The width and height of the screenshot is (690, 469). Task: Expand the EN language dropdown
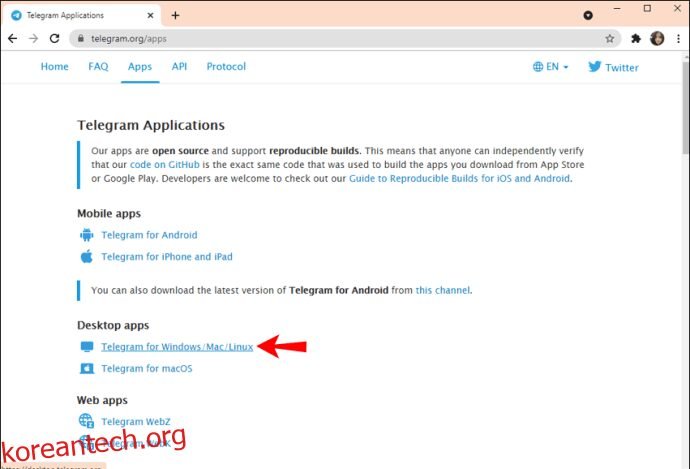[x=551, y=67]
